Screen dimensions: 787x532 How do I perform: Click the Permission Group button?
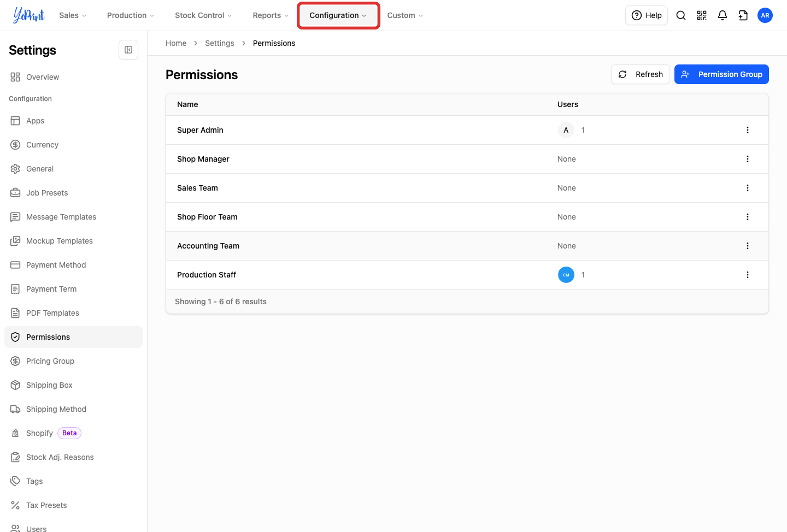pyautogui.click(x=721, y=74)
